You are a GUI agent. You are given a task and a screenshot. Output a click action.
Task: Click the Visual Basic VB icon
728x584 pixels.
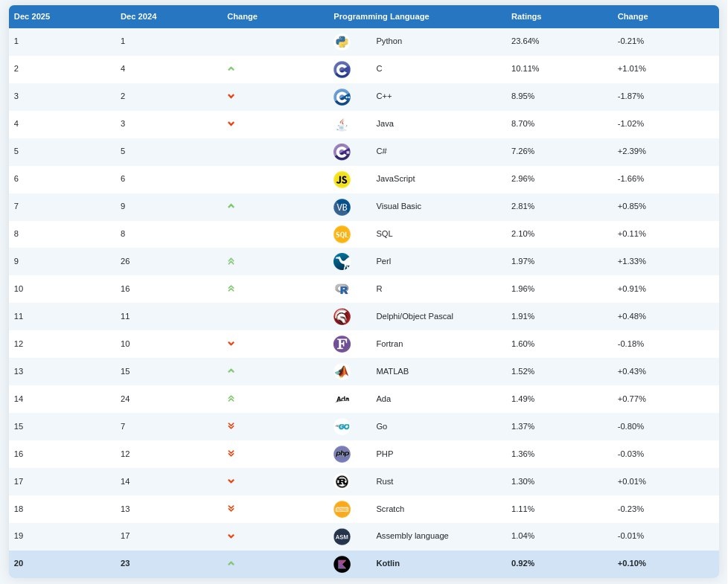point(342,207)
